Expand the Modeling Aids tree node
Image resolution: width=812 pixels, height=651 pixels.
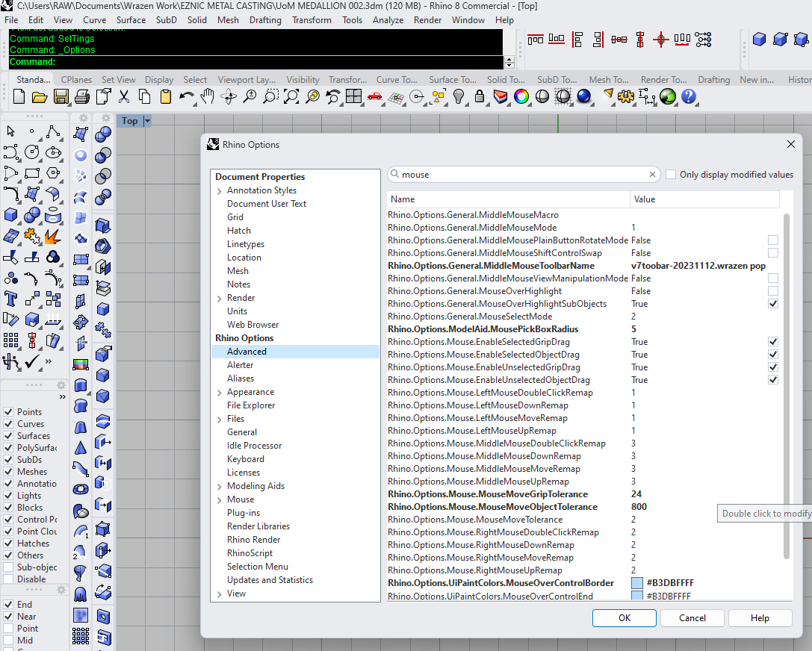[220, 487]
